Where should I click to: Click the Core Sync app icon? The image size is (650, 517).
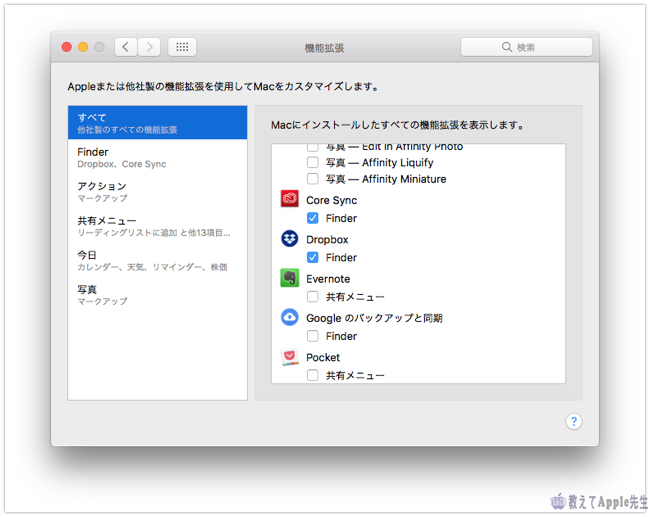click(x=289, y=199)
